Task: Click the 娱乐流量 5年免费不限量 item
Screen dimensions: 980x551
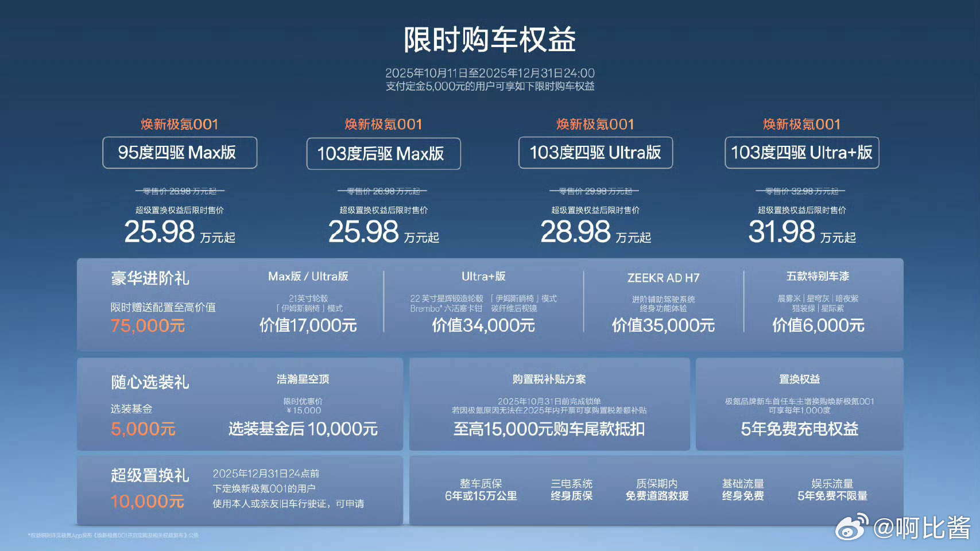Action: 832,490
